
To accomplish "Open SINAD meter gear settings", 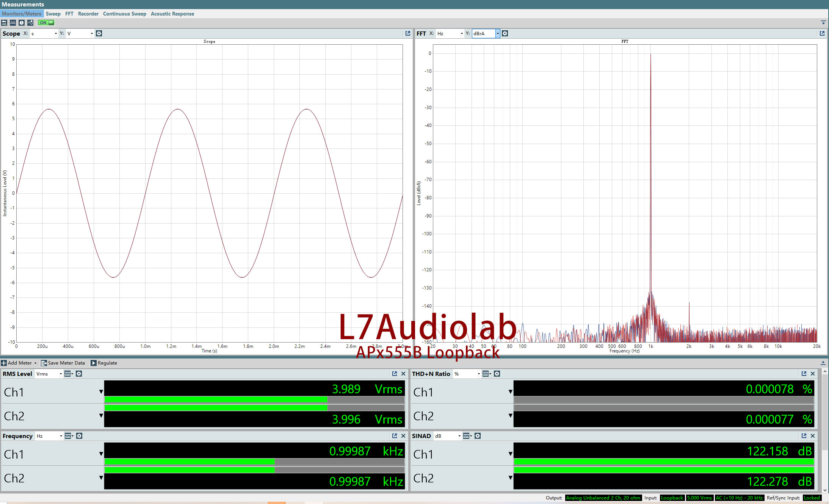I will 478,436.
